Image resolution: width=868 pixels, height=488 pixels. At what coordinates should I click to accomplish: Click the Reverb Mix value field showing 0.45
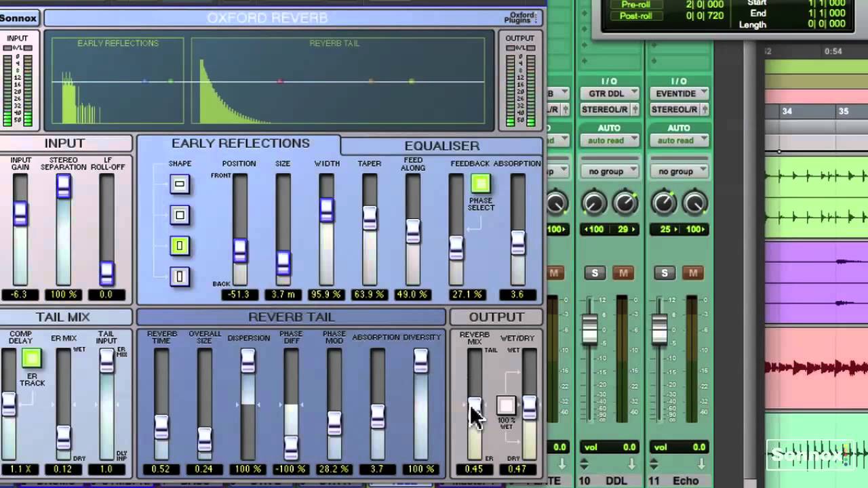pos(475,469)
